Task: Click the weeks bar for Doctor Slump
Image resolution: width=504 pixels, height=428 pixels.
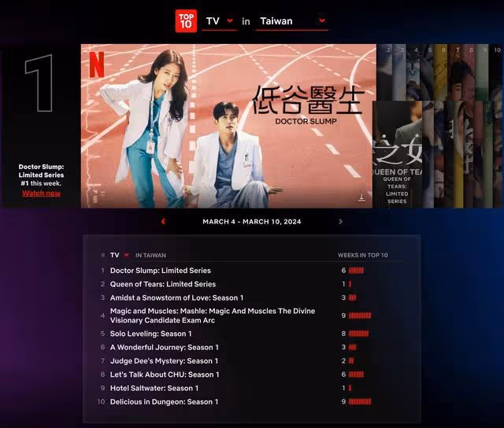Action: (356, 271)
